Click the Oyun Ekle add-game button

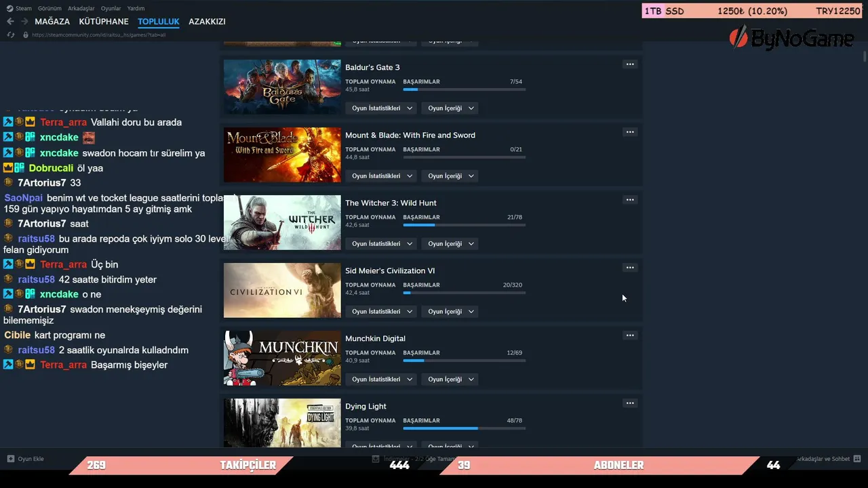[x=26, y=459]
